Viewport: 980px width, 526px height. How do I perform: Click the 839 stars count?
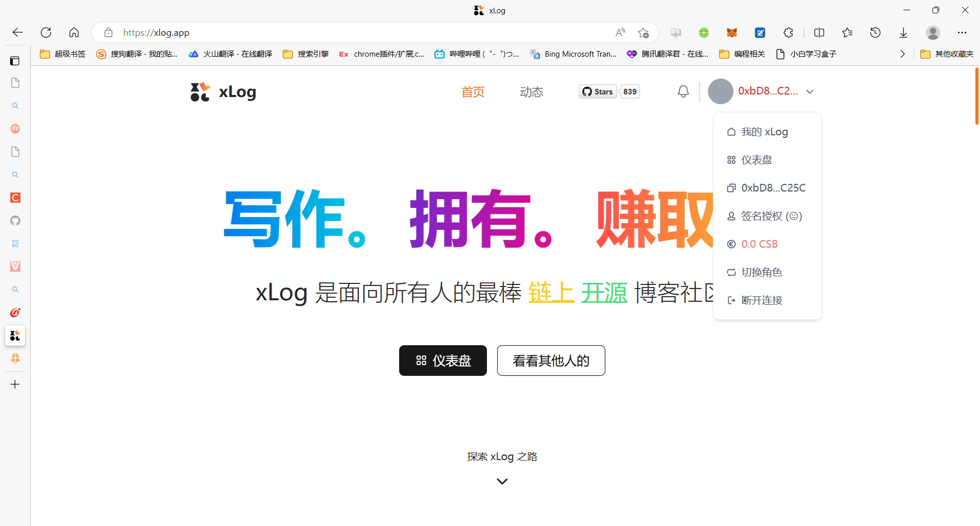pyautogui.click(x=630, y=92)
